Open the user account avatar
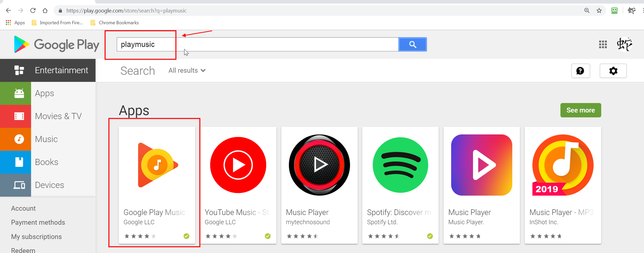This screenshot has width=644, height=253. (x=624, y=44)
